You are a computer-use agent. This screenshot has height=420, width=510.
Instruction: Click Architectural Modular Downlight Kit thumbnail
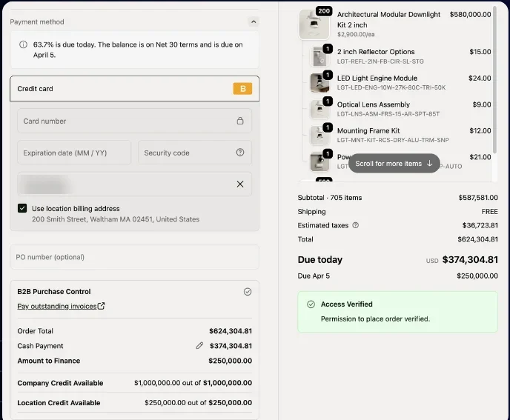click(x=314, y=24)
